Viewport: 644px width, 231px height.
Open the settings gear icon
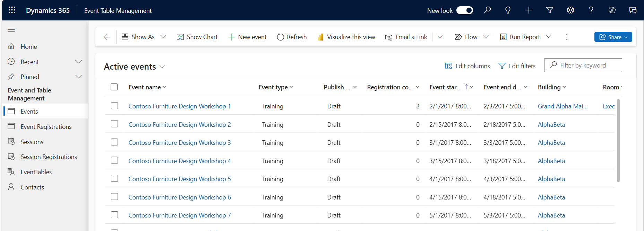click(570, 10)
